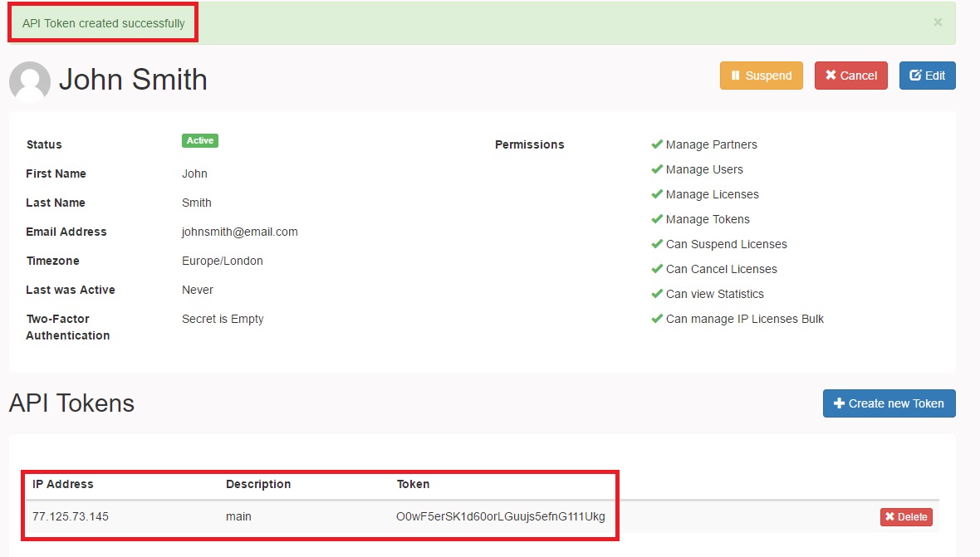Click the IP address 77.125.73.145

click(x=71, y=516)
